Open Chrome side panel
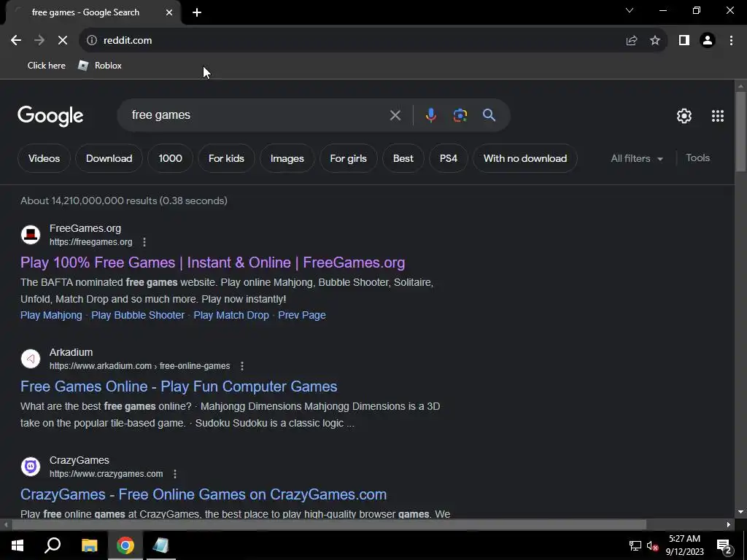 684,41
